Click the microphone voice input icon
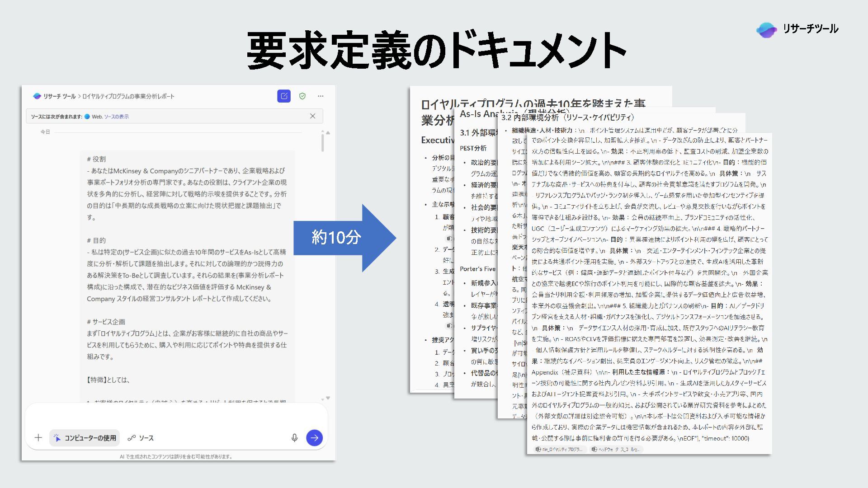Screen dimensions: 868x488 click(294, 437)
